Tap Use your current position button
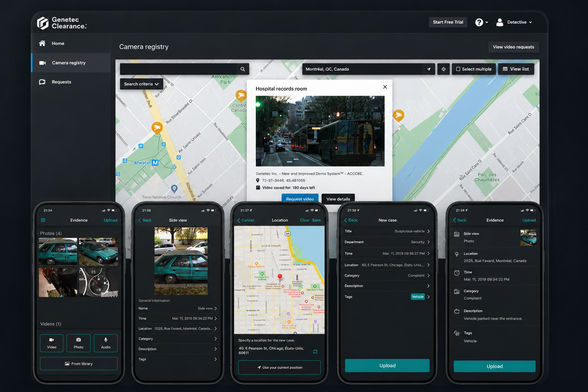The height and width of the screenshot is (392, 588). point(279,367)
